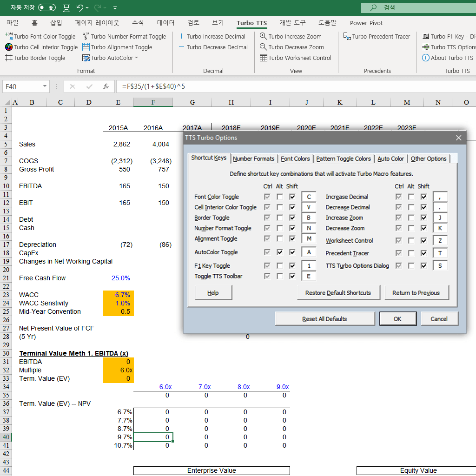Open the Name Box dropdown arrow
Viewport: 476px width, 476px height.
point(45,86)
